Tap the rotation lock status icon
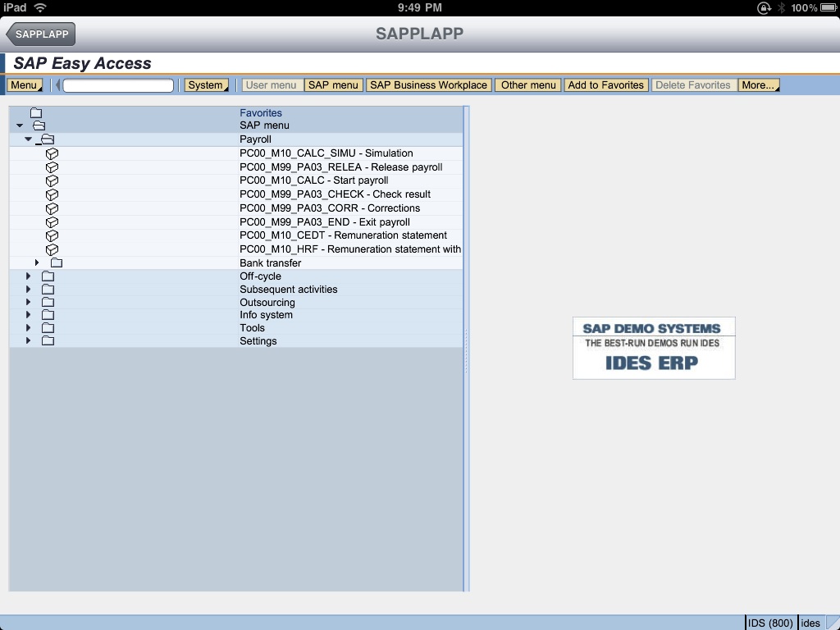Image resolution: width=840 pixels, height=630 pixels. [764, 7]
